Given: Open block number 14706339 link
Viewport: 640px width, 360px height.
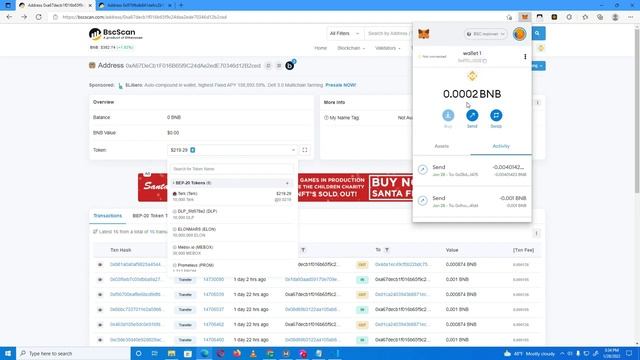Looking at the screenshot, I should coord(213,294).
